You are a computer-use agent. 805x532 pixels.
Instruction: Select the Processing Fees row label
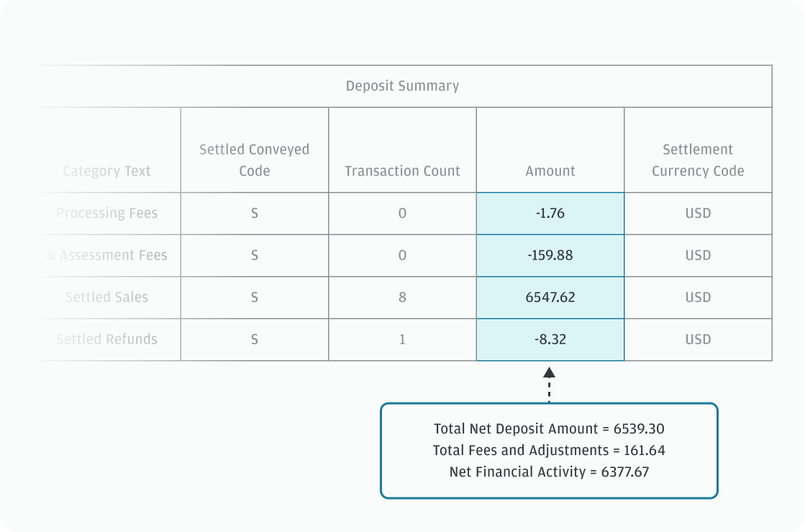click(x=106, y=214)
